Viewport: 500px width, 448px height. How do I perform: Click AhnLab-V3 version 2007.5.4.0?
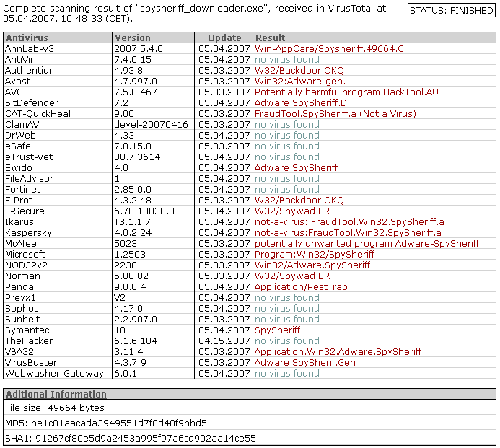[139, 49]
